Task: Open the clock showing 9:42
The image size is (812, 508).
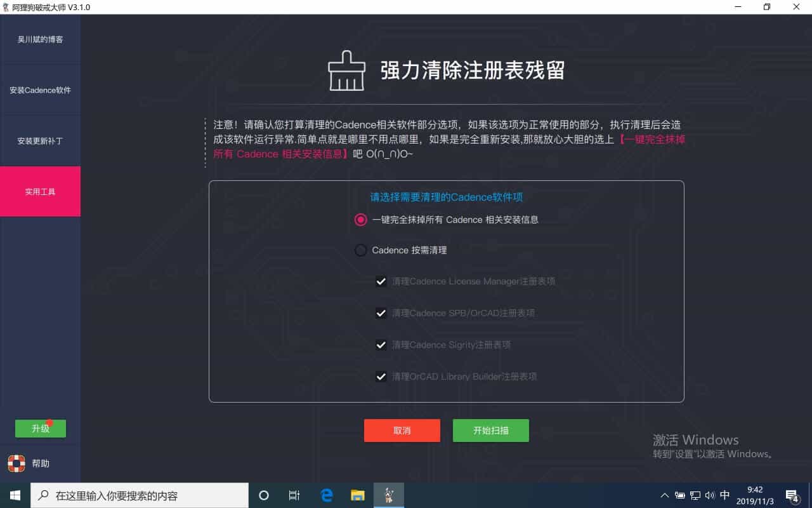Action: [755, 495]
